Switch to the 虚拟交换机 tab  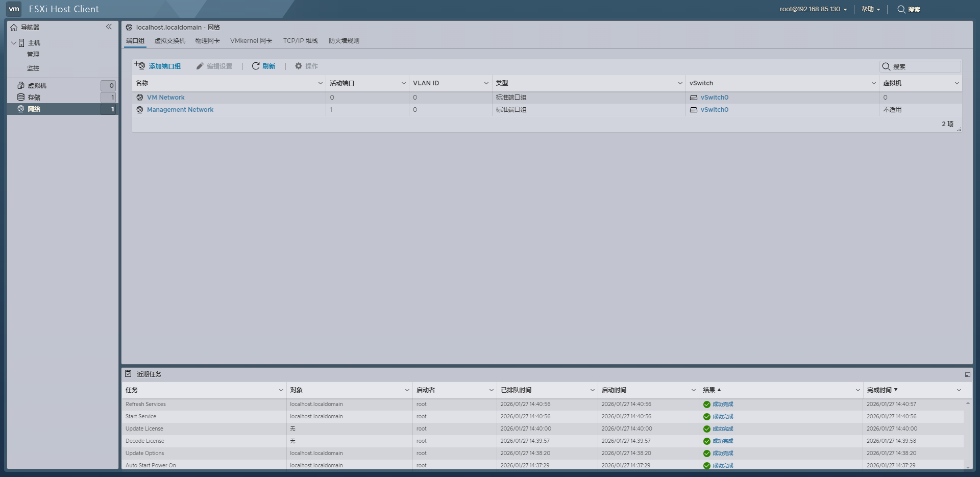[170, 40]
